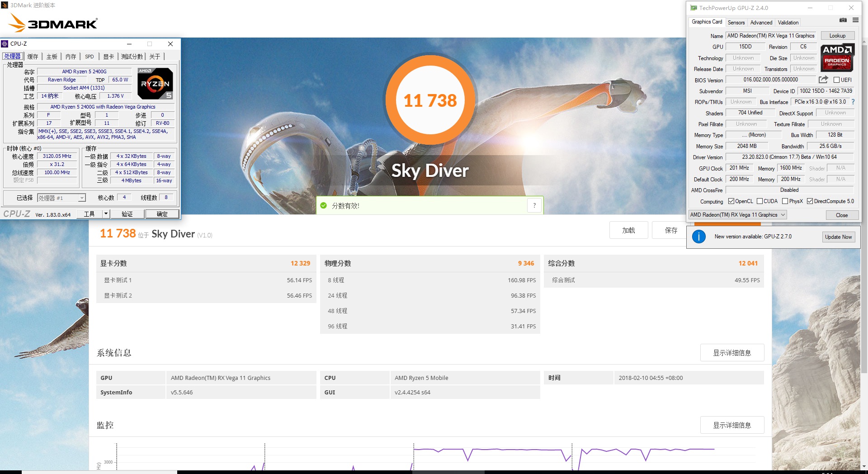The height and width of the screenshot is (474, 868).
Task: Click the scrollbar down arrow in 3DMark
Action: point(864,466)
